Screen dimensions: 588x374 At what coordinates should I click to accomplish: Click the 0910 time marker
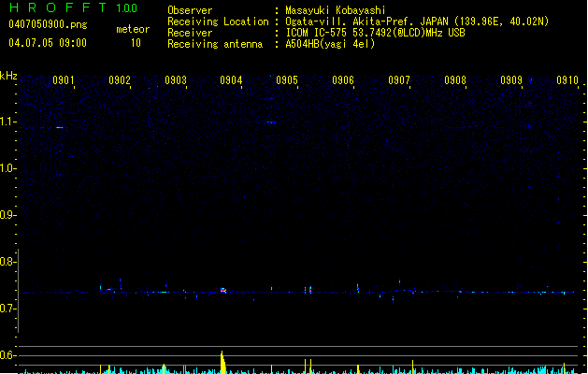567,80
